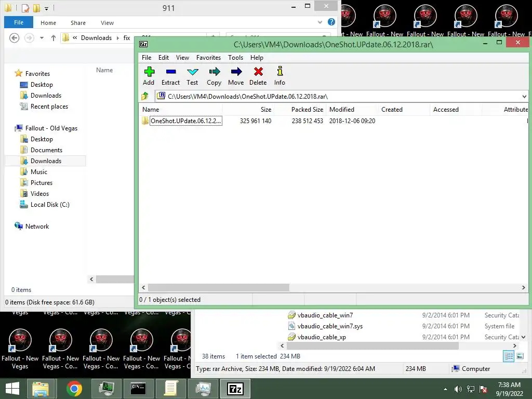This screenshot has width=532, height=399.
Task: Open Google Chrome from the taskbar
Action: [x=74, y=389]
